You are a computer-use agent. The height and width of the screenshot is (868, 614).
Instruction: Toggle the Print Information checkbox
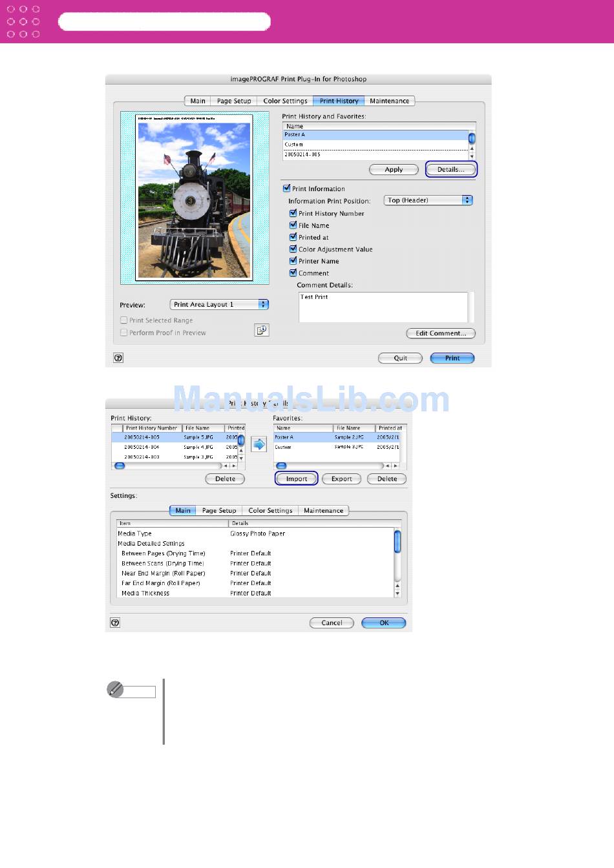tap(287, 189)
